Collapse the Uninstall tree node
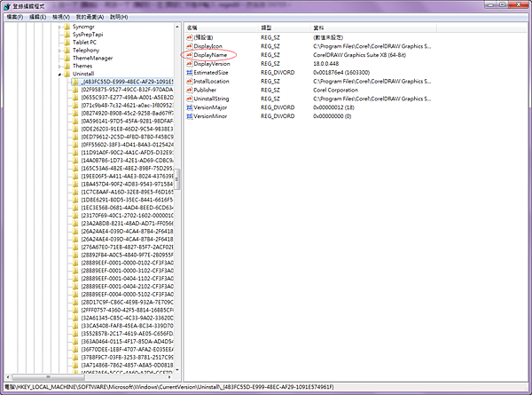The height and width of the screenshot is (395, 532). coord(59,74)
